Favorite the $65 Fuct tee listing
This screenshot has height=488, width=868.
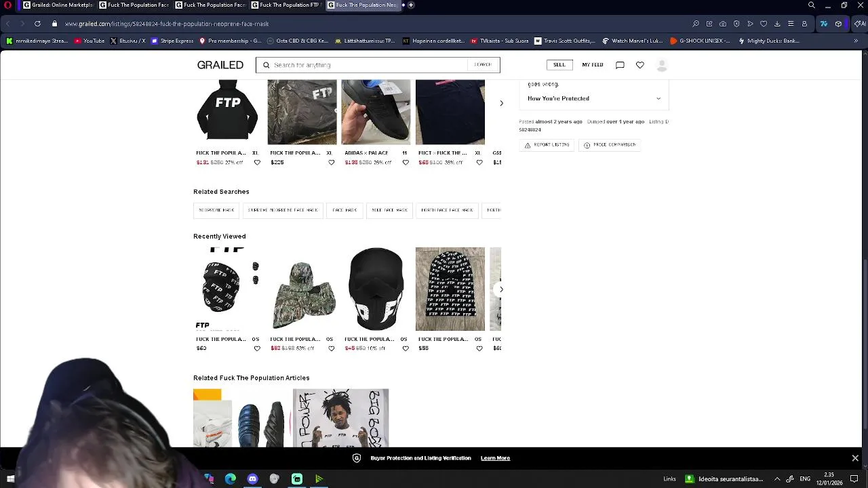(479, 163)
